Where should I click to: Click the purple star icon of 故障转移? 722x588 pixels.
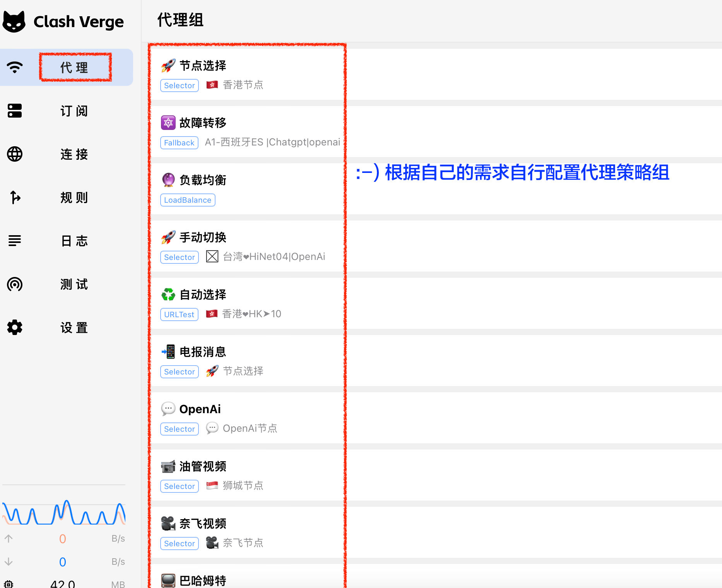[168, 123]
